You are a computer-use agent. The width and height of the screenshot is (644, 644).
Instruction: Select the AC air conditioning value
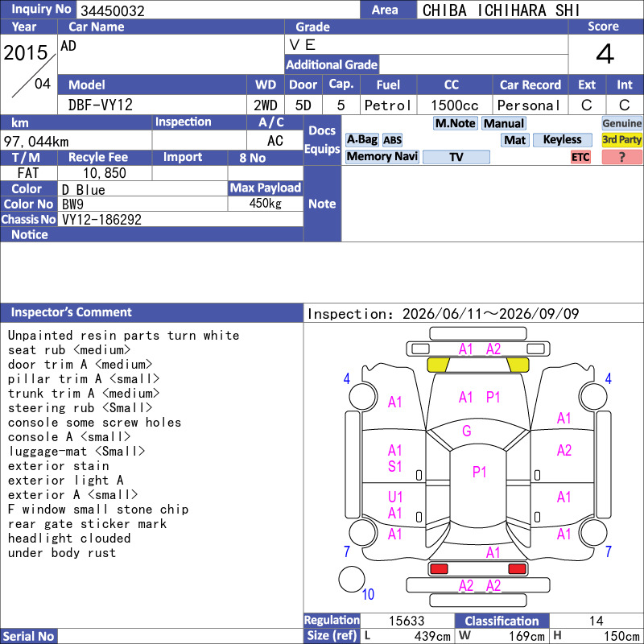(x=275, y=141)
